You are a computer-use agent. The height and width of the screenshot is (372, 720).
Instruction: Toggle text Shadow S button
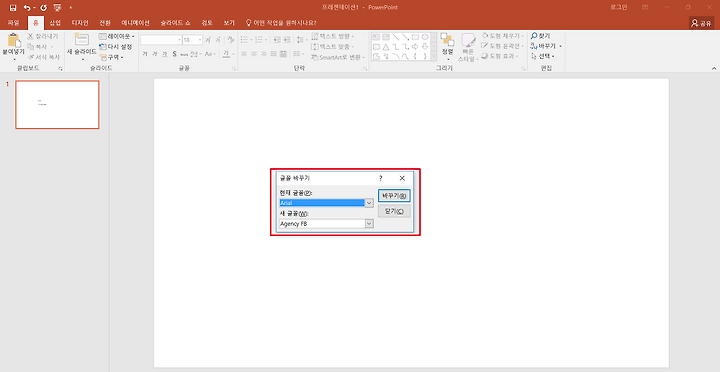click(x=174, y=54)
